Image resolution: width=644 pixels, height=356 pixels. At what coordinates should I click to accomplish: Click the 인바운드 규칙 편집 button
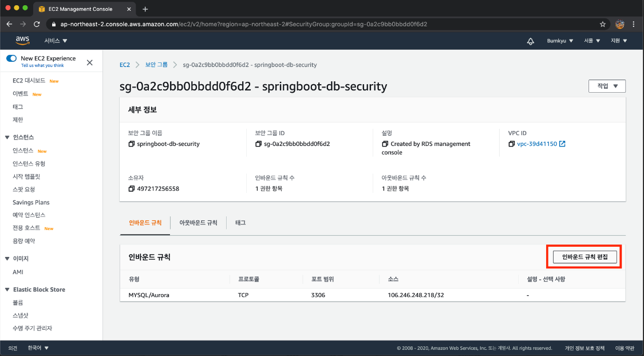[x=584, y=256]
